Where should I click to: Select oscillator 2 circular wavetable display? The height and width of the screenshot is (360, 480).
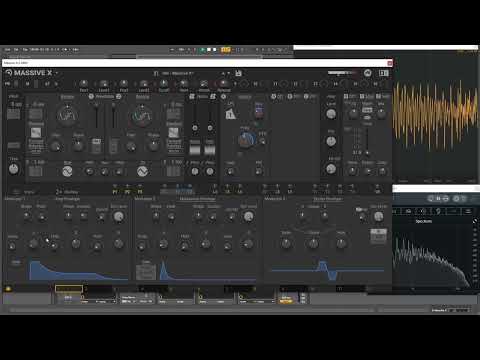[x=142, y=115]
